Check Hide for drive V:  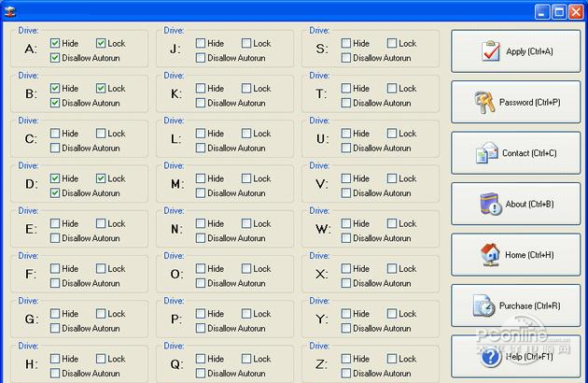[x=345, y=178]
